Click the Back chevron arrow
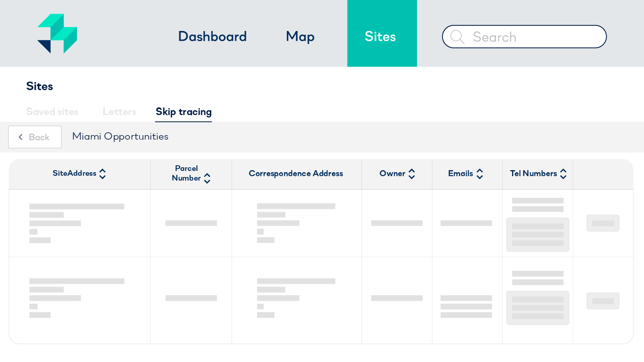Image resolution: width=644 pixels, height=362 pixels. coord(21,137)
